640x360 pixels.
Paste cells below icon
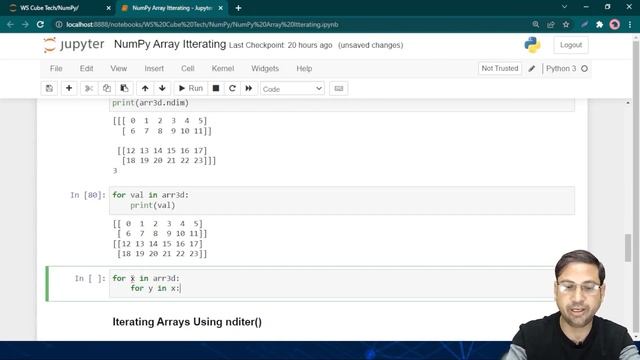click(124, 89)
